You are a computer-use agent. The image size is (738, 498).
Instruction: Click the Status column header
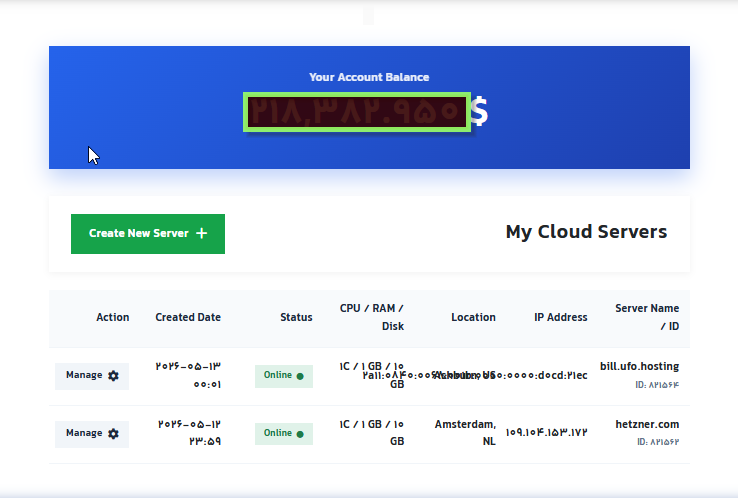pos(297,317)
